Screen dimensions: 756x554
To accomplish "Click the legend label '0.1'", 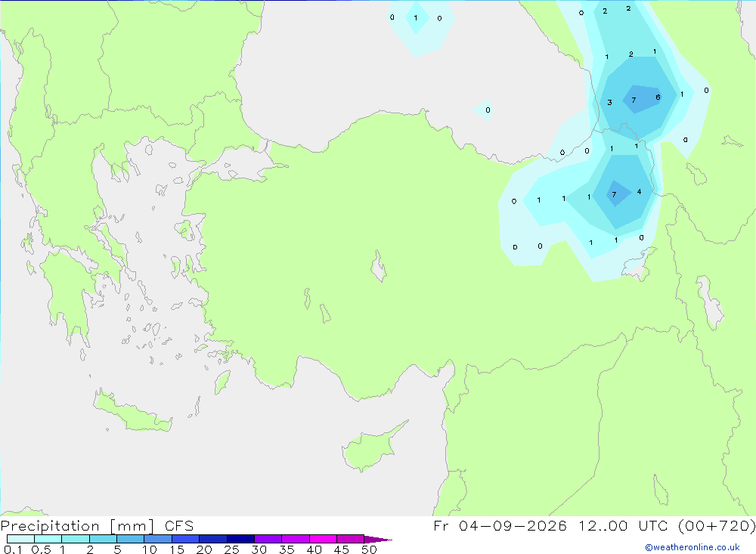I will 13,549.
